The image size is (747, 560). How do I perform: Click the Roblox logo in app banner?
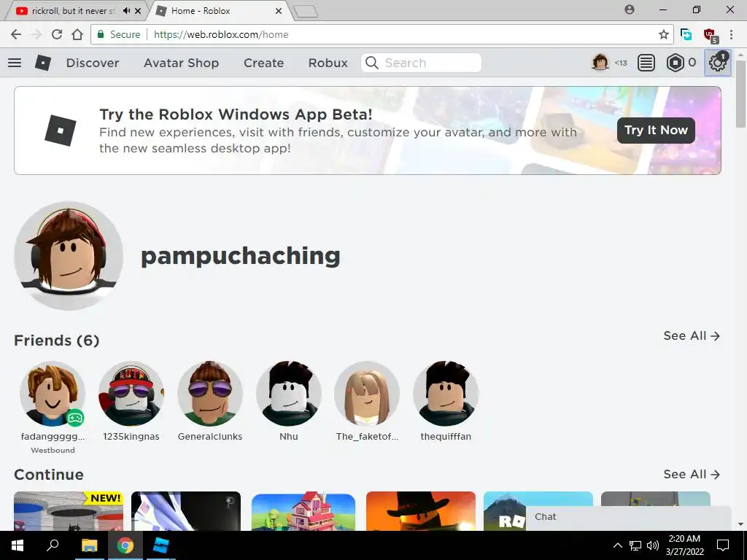coord(61,130)
